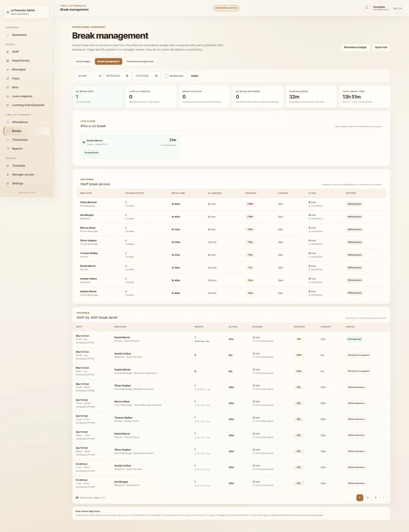Click Isla Morgan in staff break table

[x=87, y=215]
